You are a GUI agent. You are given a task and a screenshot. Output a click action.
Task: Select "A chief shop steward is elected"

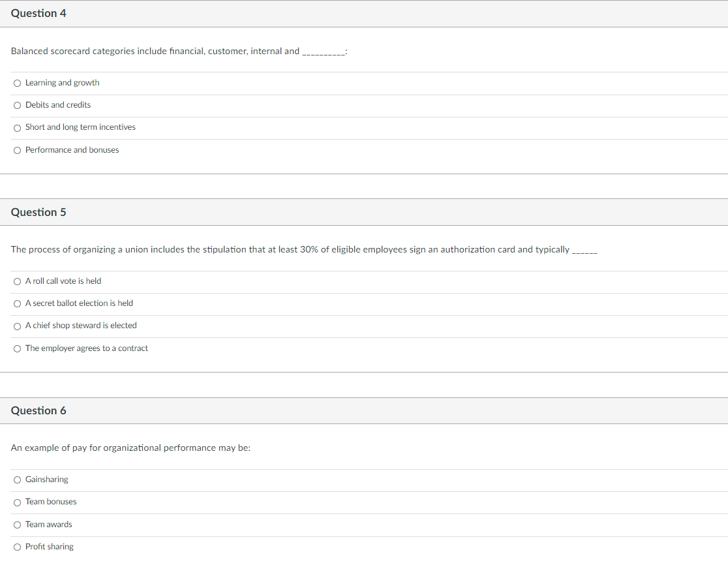pos(17,326)
